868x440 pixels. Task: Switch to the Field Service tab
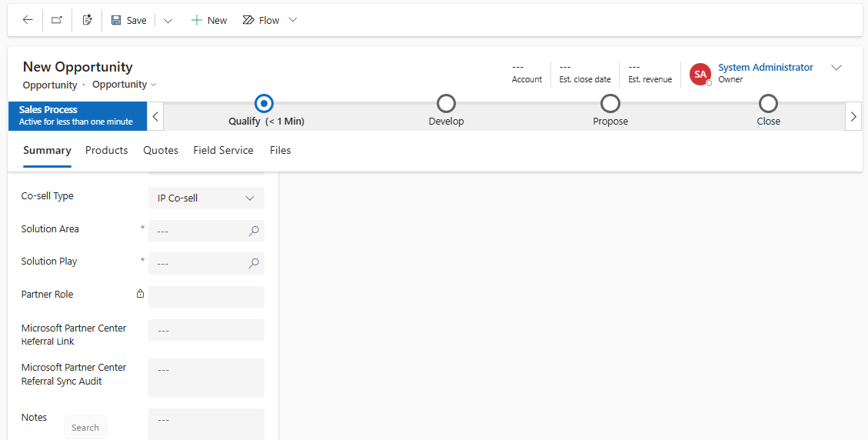coord(223,150)
